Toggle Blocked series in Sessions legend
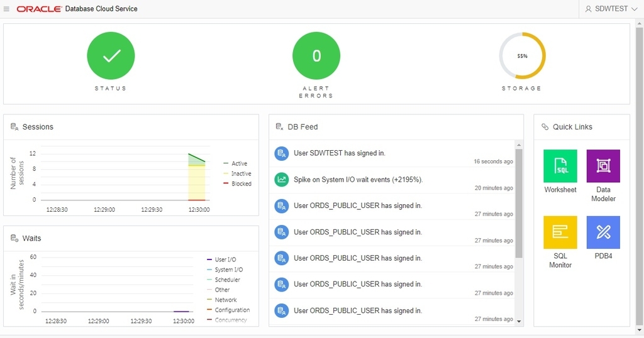Viewport: 644px width, 338px height. point(237,184)
